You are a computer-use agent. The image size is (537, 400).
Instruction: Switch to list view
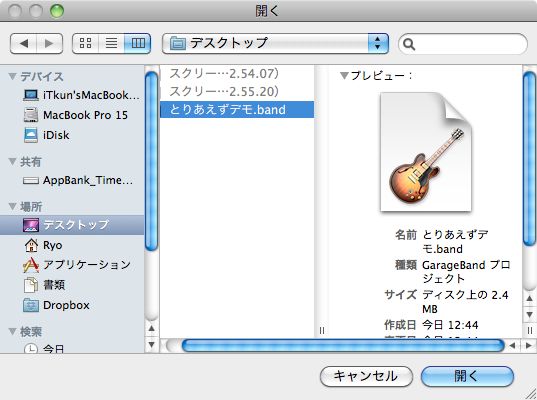(x=111, y=43)
